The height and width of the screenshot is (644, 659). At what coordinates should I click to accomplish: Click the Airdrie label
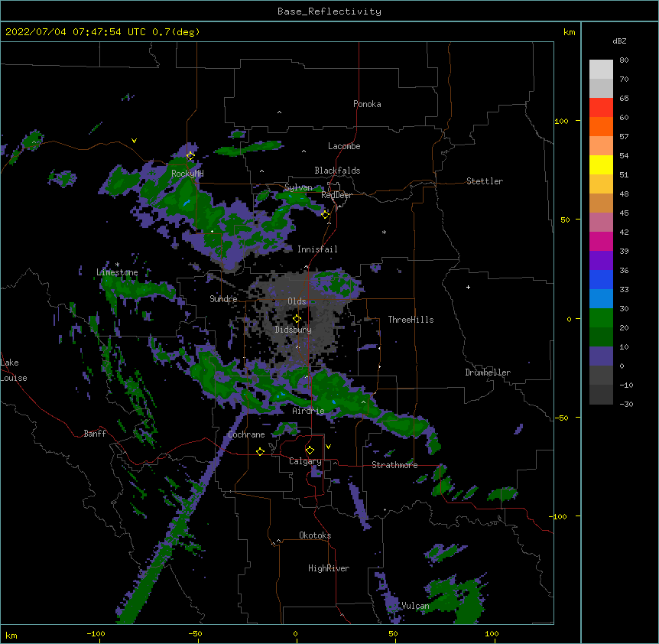tap(308, 411)
